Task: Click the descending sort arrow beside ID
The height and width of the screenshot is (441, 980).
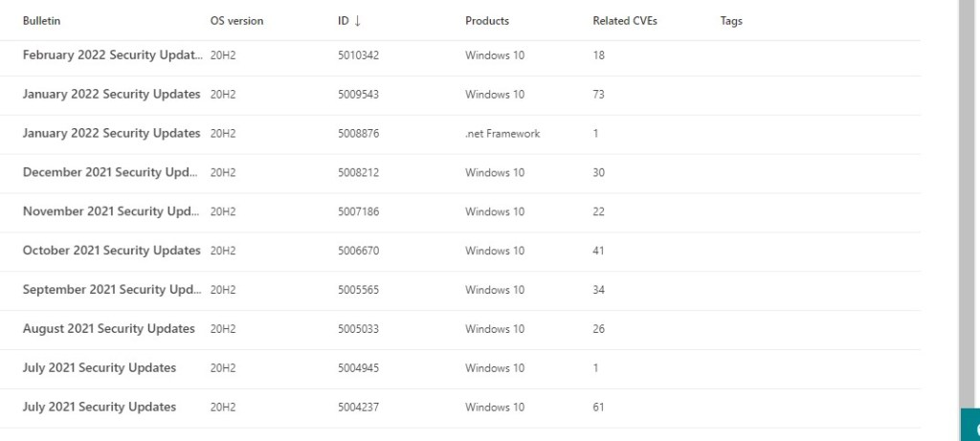Action: 357,21
